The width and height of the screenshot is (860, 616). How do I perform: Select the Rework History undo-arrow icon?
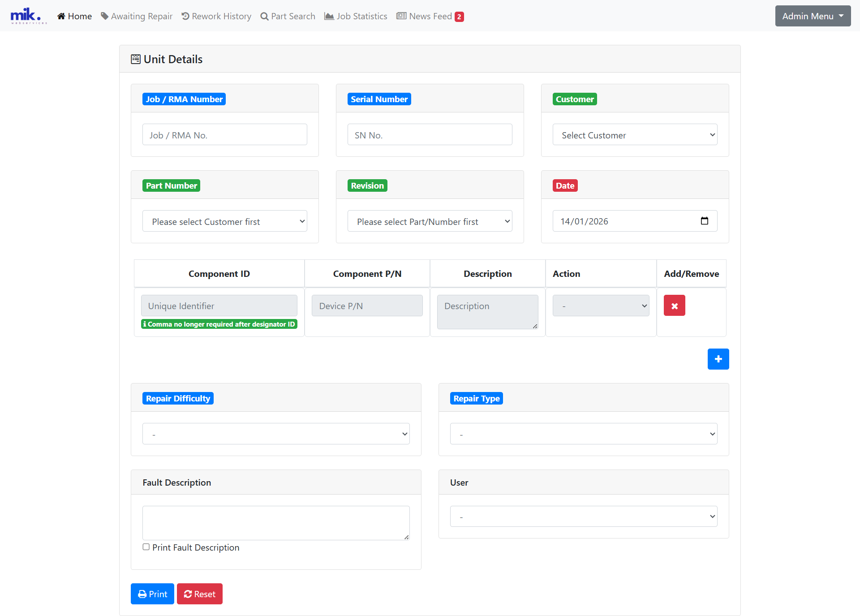coord(186,16)
